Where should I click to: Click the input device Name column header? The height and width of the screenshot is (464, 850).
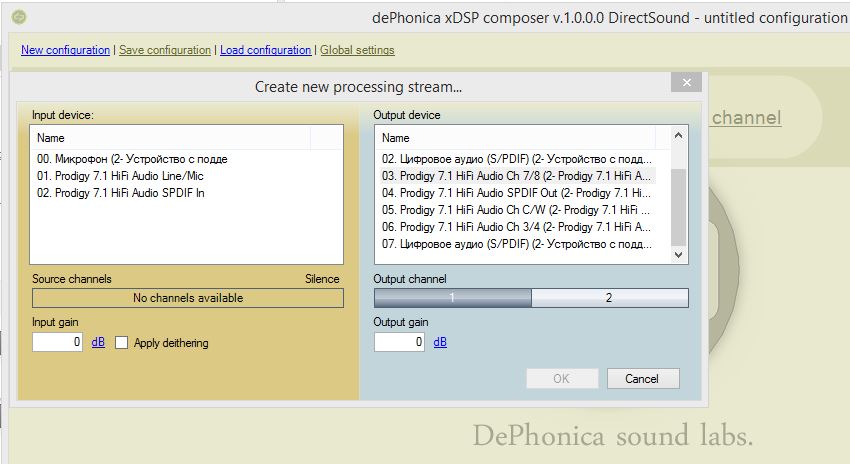(x=171, y=138)
